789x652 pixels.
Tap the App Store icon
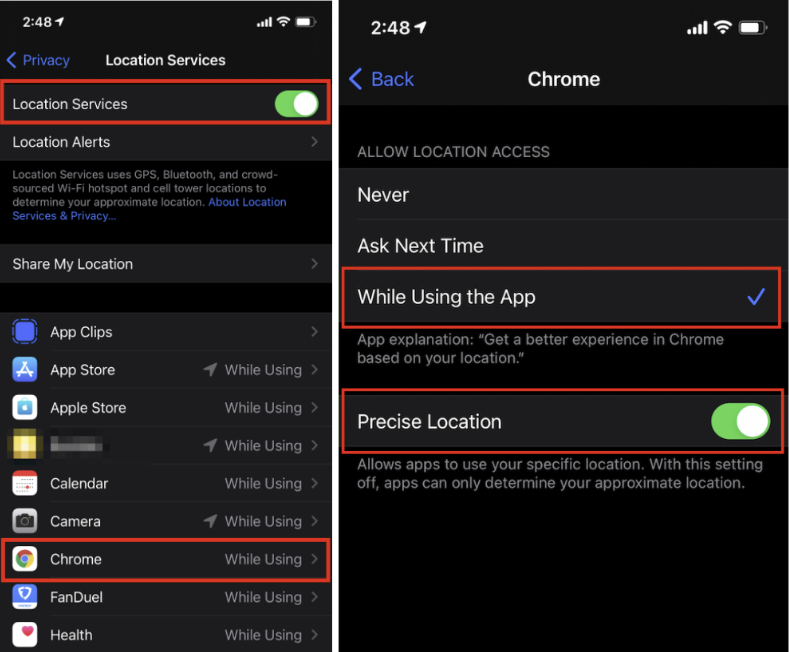[25, 370]
